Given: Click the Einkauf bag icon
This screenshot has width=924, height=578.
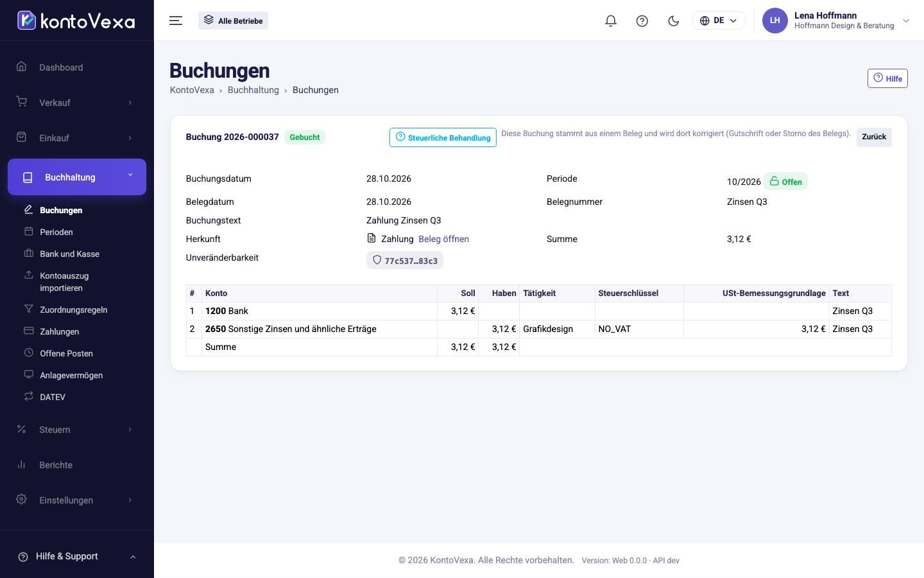Looking at the screenshot, I should pyautogui.click(x=22, y=137).
